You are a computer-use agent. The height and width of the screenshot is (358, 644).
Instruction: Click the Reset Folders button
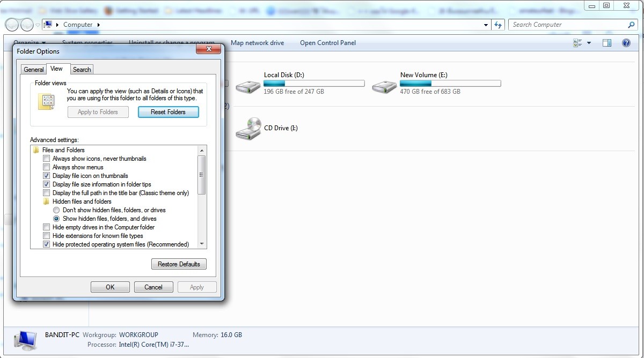169,112
